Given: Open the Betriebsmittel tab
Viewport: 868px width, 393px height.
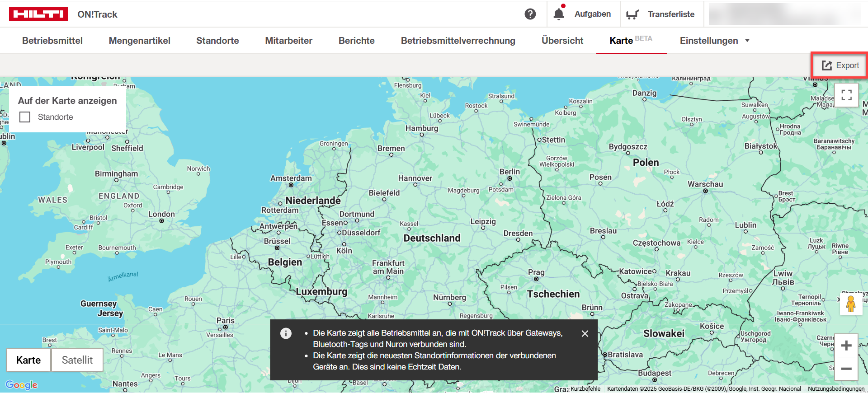Looking at the screenshot, I should 52,41.
